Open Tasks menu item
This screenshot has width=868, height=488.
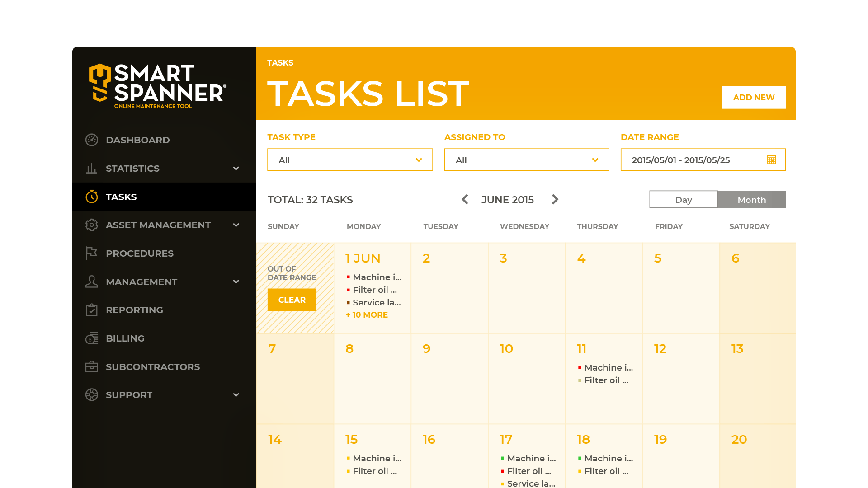(164, 197)
